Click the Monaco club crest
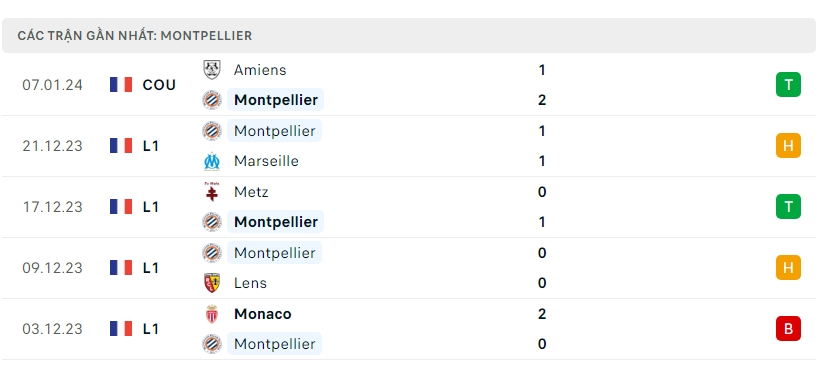The image size is (825, 365). [212, 314]
